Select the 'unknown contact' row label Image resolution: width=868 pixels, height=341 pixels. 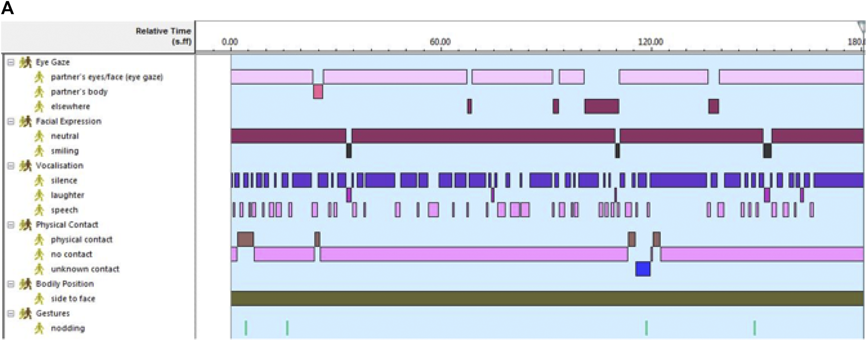pyautogui.click(x=85, y=269)
